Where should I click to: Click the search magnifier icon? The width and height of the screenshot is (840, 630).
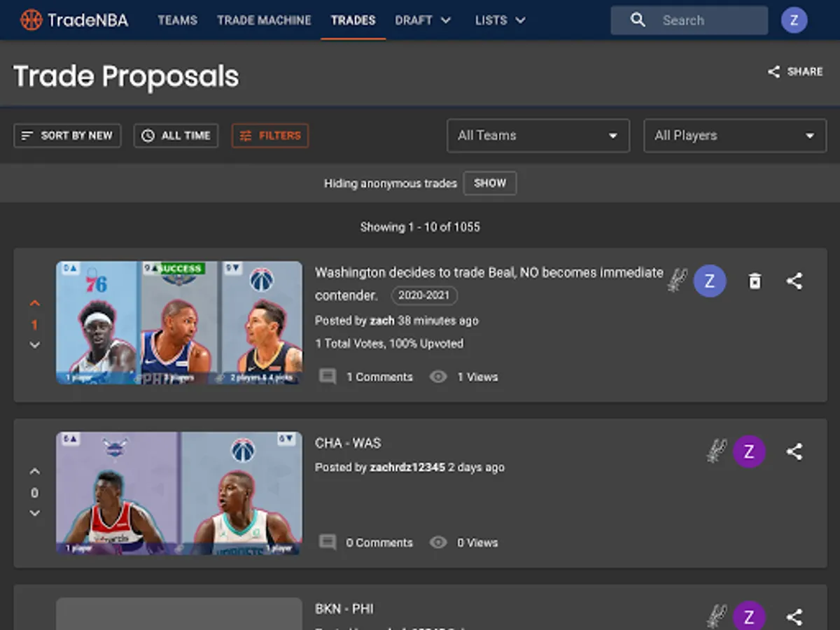click(x=638, y=20)
